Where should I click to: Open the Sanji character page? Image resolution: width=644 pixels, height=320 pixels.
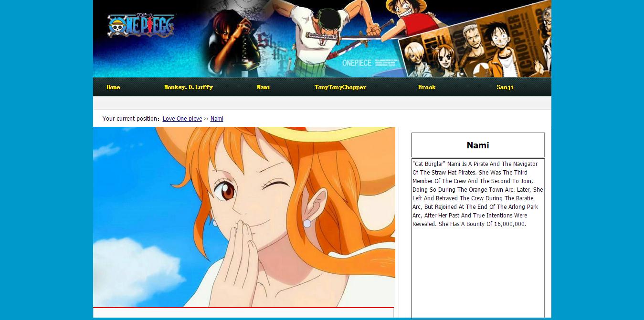(505, 87)
